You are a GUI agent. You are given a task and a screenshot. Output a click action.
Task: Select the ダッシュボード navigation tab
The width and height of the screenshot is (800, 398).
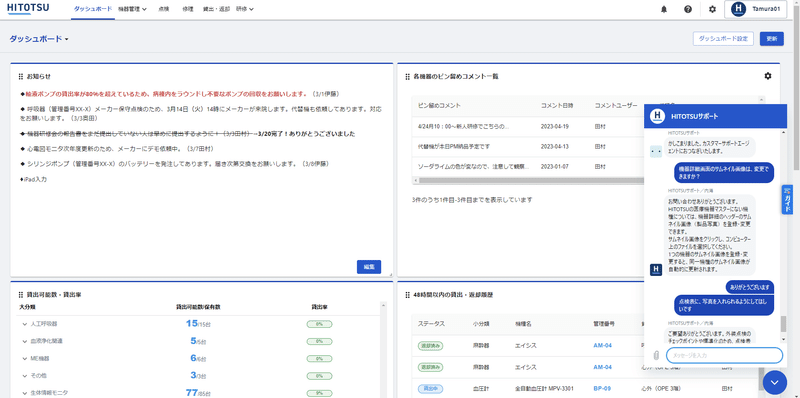point(93,9)
